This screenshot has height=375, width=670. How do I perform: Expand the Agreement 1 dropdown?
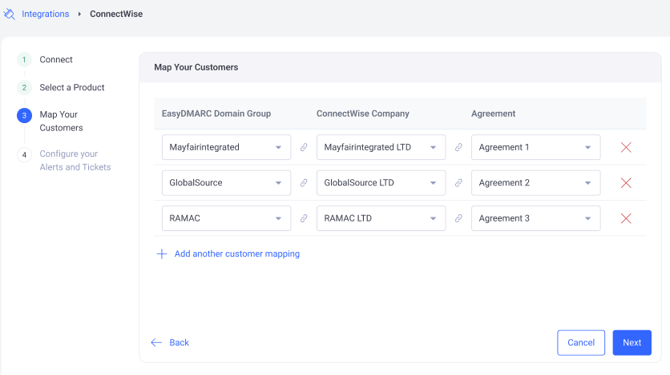[535, 147]
